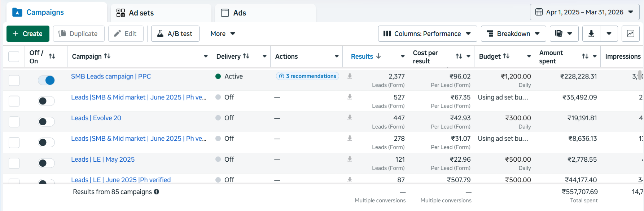
Task: Sort by the Results column
Action: point(366,56)
